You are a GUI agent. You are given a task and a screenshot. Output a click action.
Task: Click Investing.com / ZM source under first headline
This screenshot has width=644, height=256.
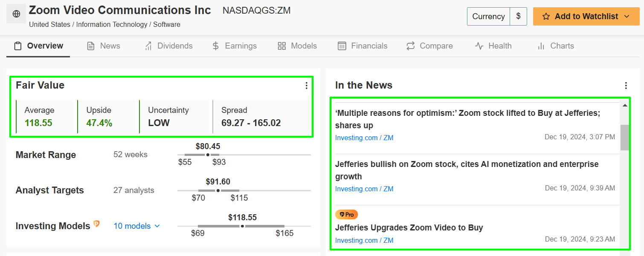364,138
